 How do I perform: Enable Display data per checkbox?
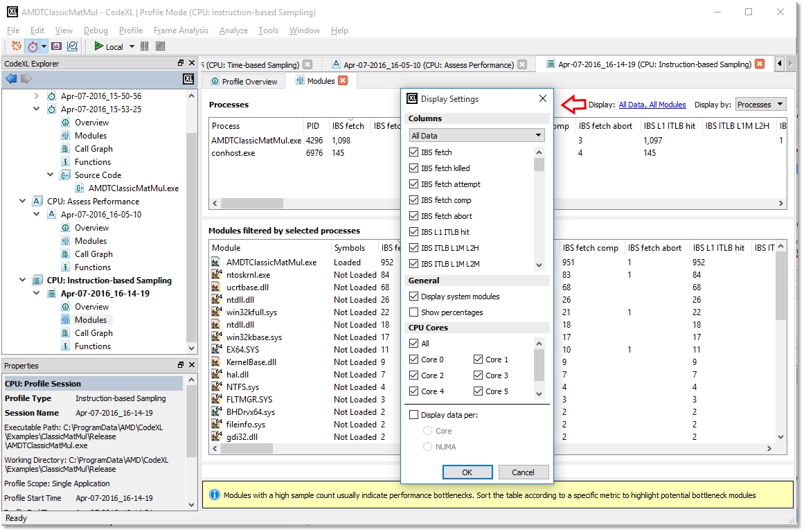tap(414, 415)
